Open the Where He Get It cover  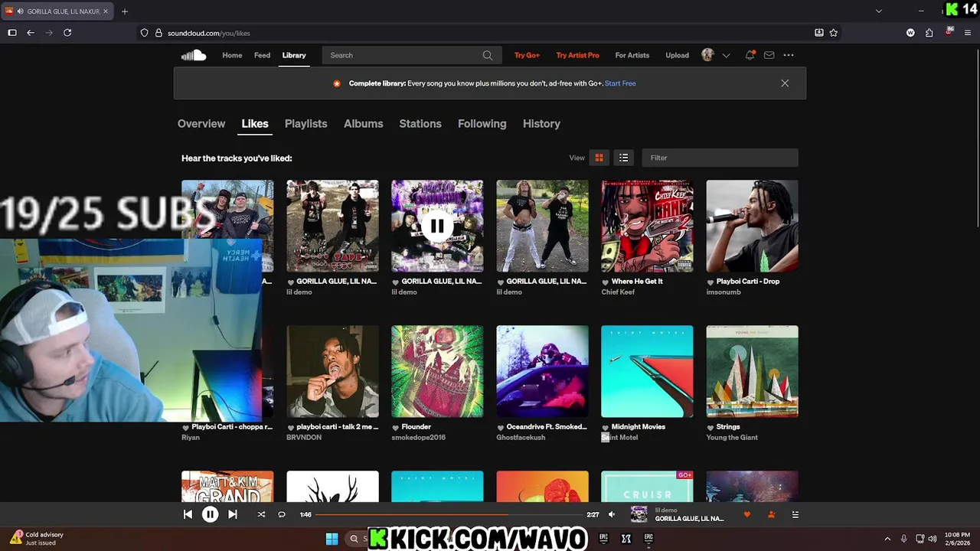647,226
